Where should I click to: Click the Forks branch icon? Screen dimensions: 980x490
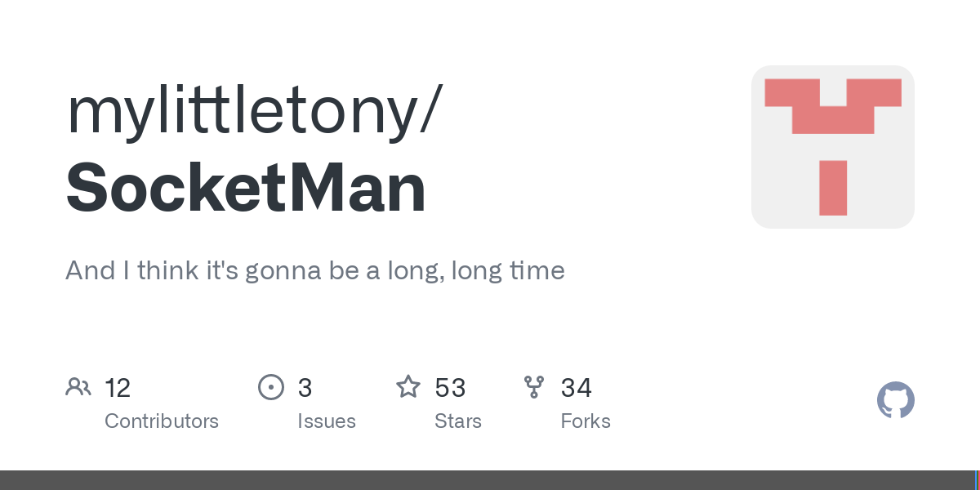coord(534,387)
